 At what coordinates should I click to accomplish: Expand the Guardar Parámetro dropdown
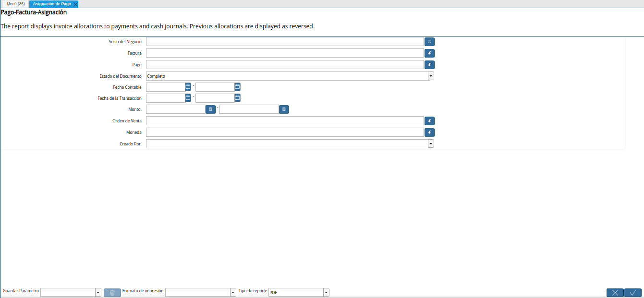point(98,292)
